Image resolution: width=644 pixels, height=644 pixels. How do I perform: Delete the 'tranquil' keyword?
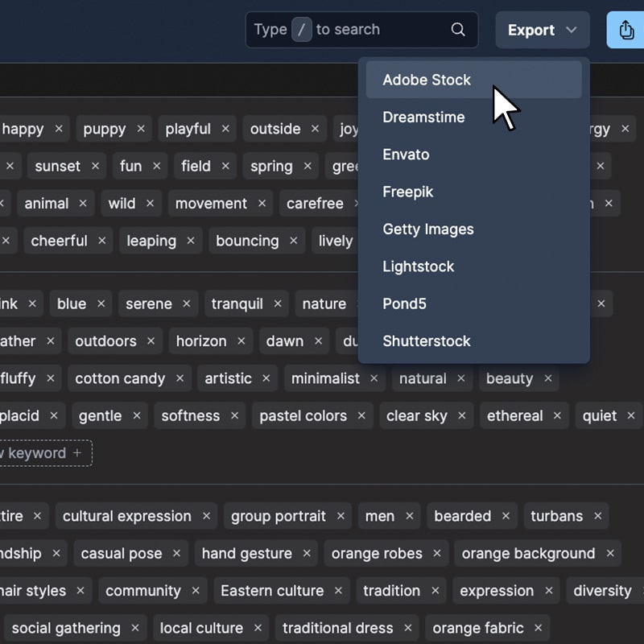pos(278,304)
